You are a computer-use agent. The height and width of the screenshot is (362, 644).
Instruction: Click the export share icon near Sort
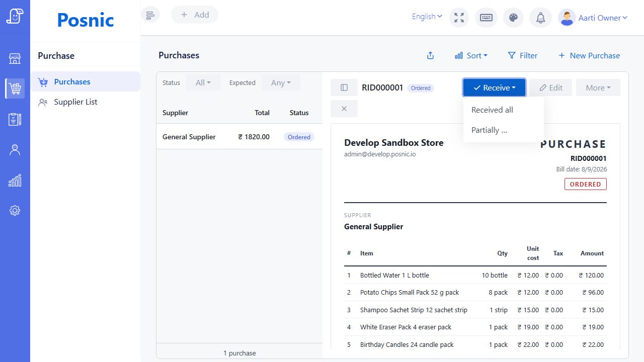[430, 56]
